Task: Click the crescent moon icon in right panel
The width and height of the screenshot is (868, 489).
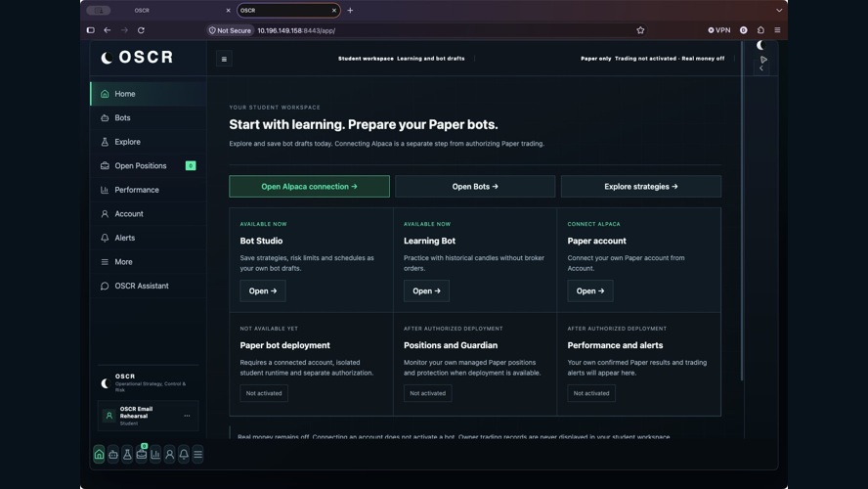Action: (x=760, y=45)
